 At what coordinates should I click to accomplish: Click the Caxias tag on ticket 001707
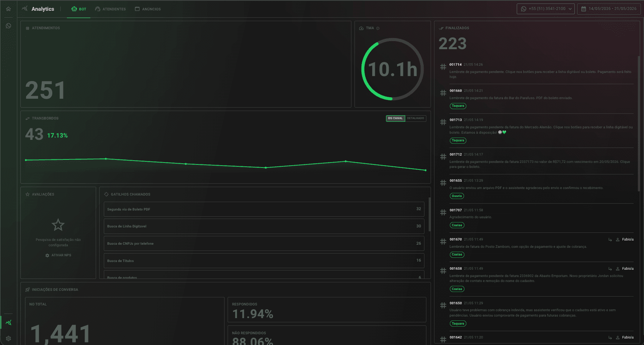coord(457,226)
